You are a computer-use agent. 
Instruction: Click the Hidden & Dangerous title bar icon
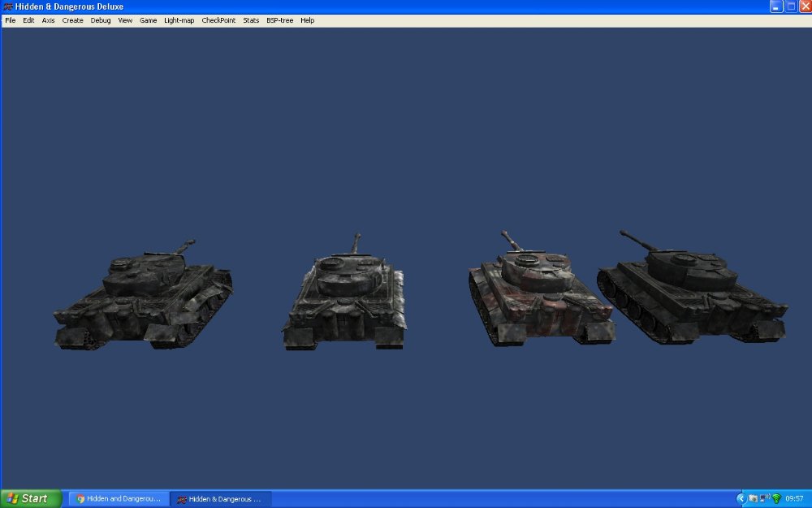6,6
